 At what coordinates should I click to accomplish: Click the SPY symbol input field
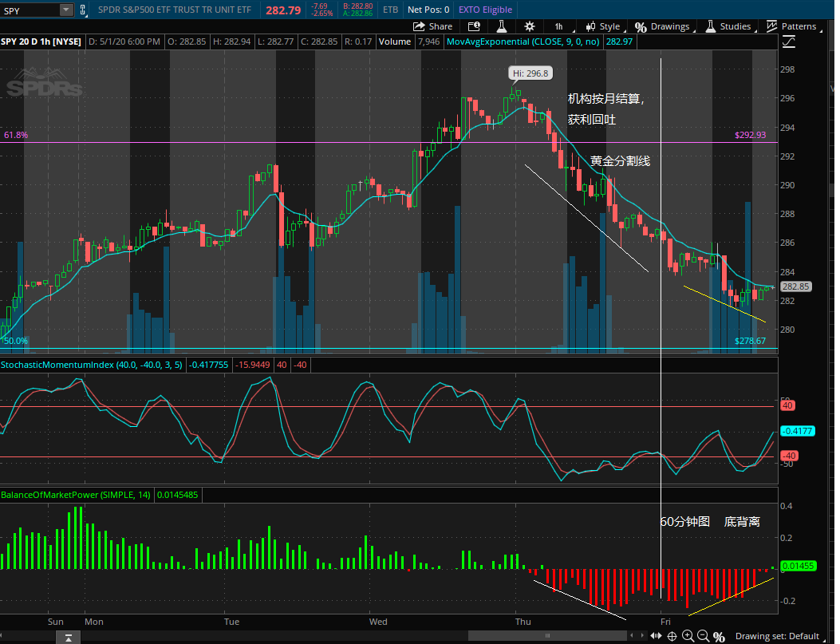tap(30, 10)
